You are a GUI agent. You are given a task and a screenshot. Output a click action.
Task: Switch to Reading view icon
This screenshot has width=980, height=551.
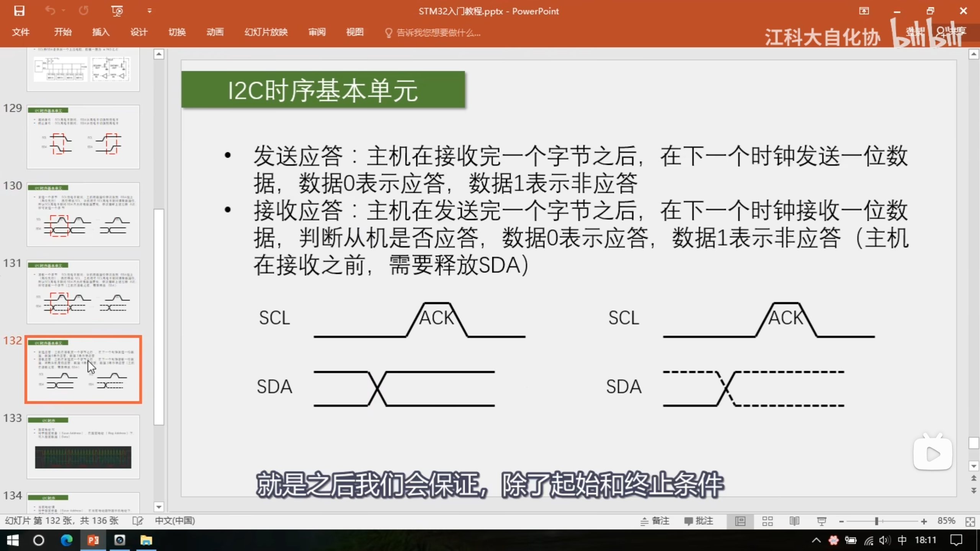pyautogui.click(x=794, y=521)
